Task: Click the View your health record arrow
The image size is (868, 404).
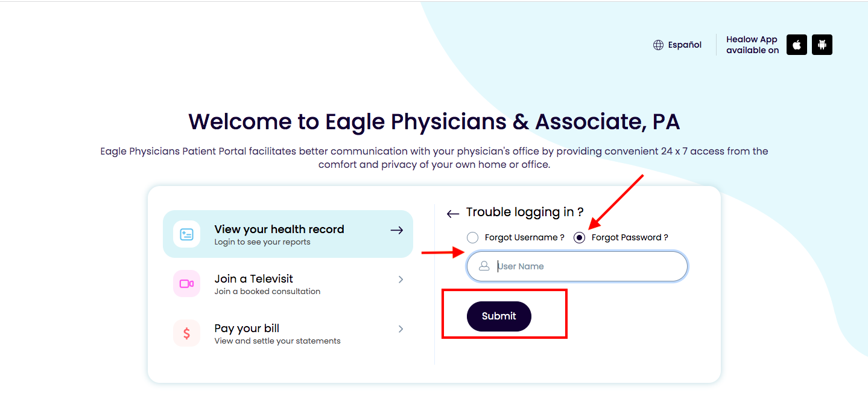Action: (396, 230)
